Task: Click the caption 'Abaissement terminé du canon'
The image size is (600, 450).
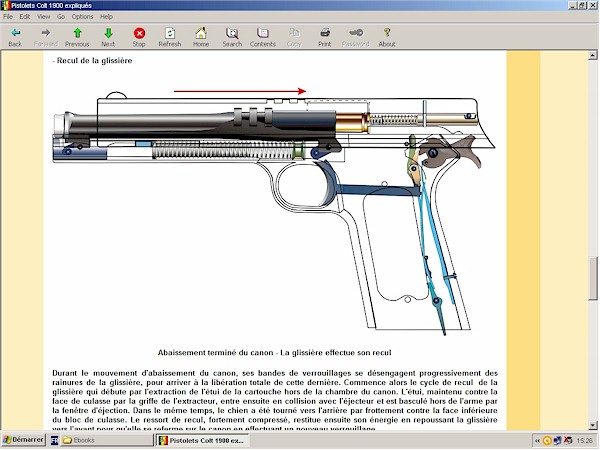Action: 215,352
